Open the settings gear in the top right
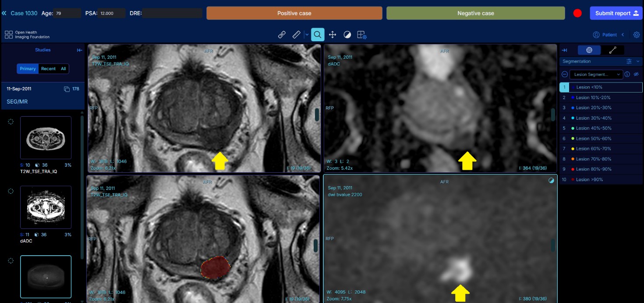644x303 pixels. point(637,35)
